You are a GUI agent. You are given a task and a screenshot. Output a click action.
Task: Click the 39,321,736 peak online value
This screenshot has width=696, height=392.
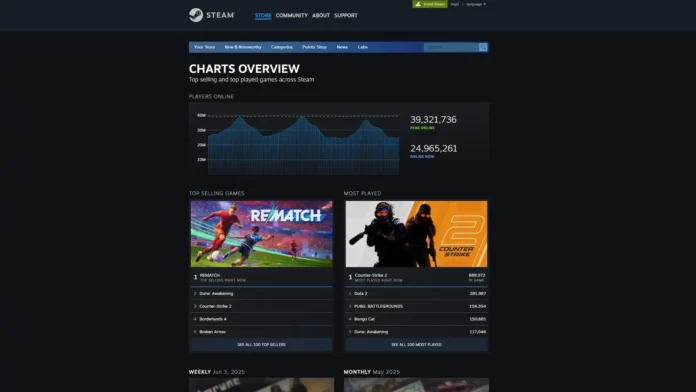pyautogui.click(x=433, y=119)
